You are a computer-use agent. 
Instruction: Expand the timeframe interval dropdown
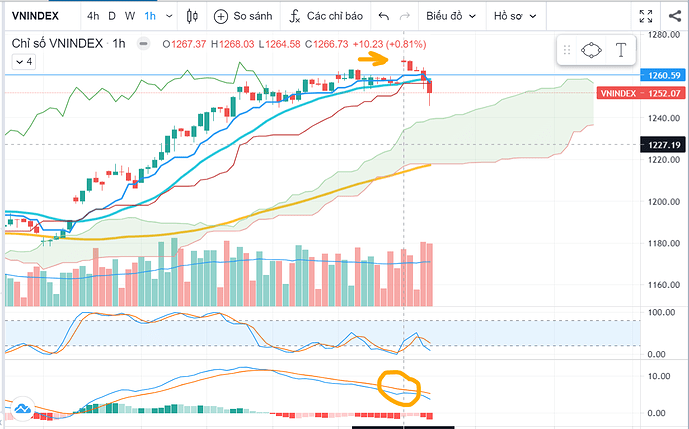169,16
